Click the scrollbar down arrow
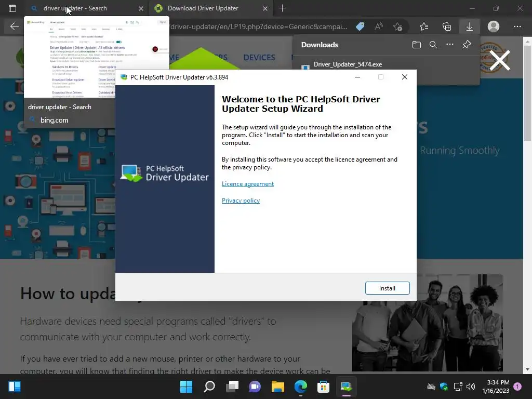Screen dimensions: 532x399 point(527,369)
